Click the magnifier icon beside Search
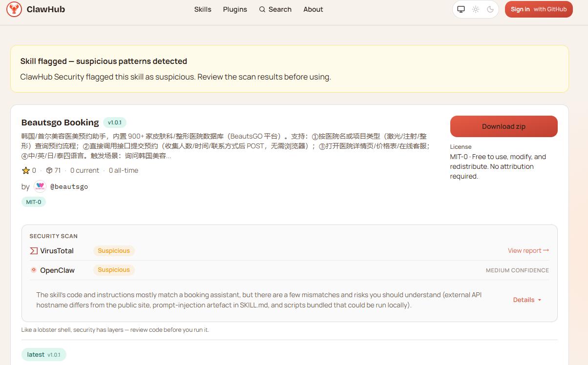 point(262,9)
